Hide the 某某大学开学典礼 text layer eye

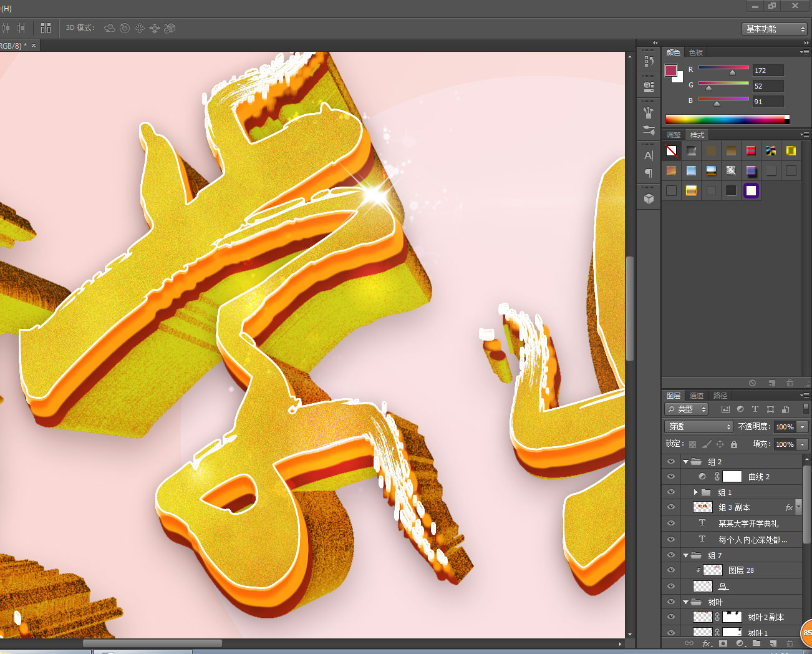coord(671,524)
